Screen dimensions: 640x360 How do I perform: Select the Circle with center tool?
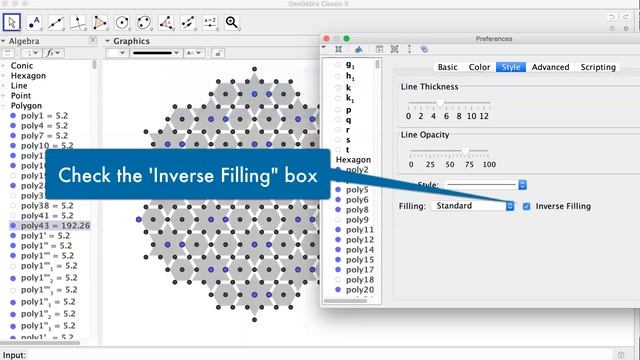coord(122,22)
